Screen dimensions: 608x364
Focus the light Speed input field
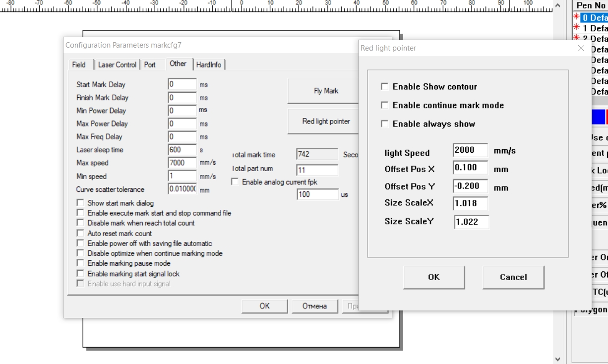click(x=470, y=150)
